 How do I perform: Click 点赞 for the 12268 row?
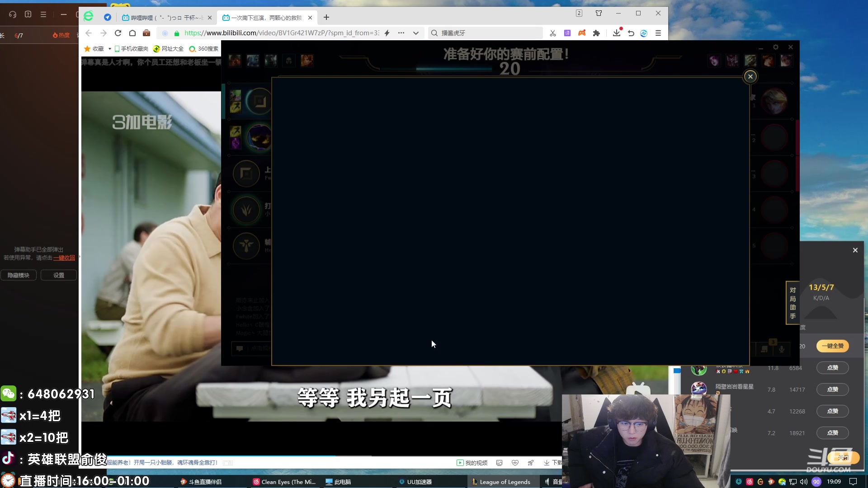(833, 411)
